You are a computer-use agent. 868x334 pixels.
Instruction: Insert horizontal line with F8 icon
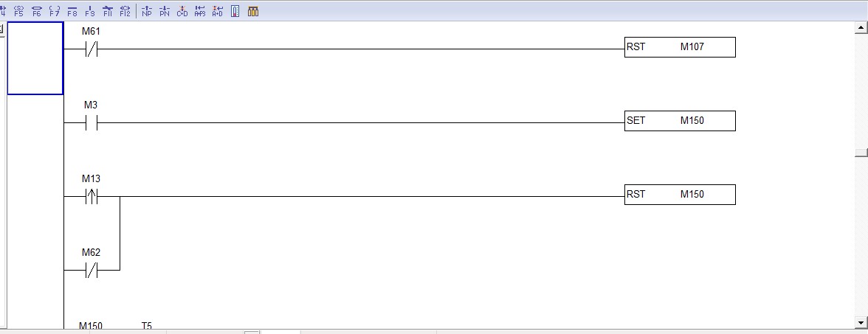(x=72, y=11)
